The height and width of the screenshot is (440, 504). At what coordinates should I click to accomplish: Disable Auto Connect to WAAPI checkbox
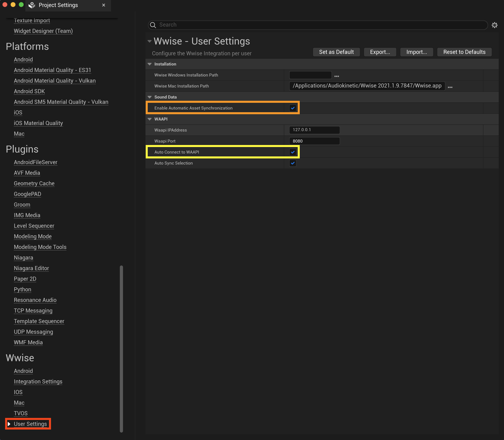click(293, 152)
